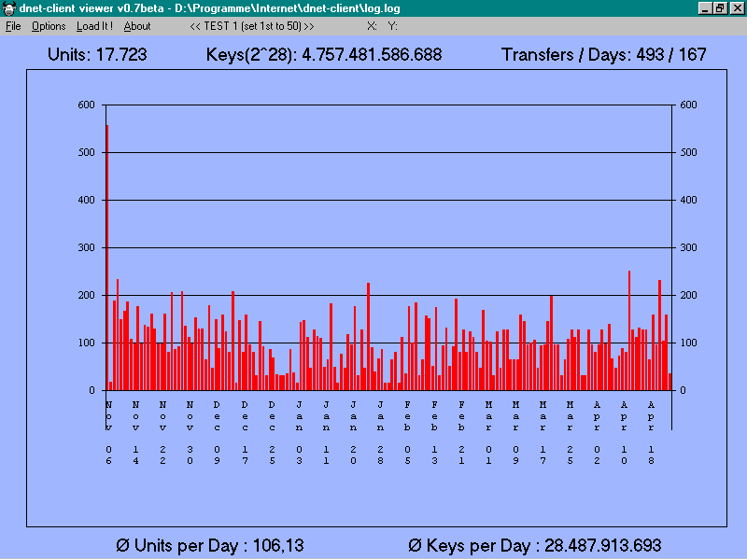
Task: Click the Apr 10 date label on x-axis
Action: click(x=624, y=432)
